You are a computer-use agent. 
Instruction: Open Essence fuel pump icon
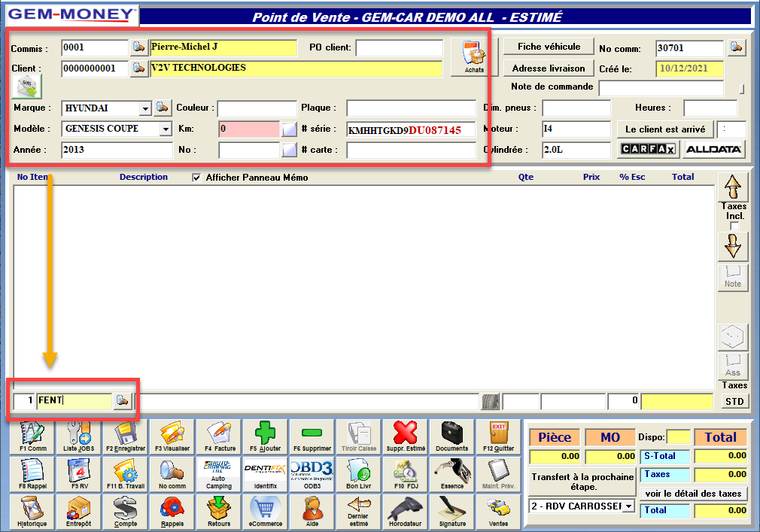click(x=451, y=474)
